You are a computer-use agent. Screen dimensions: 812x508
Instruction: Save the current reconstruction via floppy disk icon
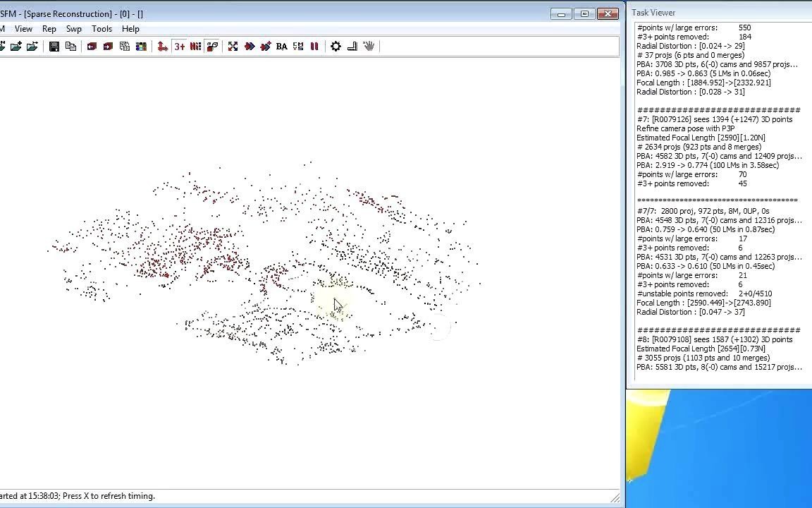click(x=54, y=47)
